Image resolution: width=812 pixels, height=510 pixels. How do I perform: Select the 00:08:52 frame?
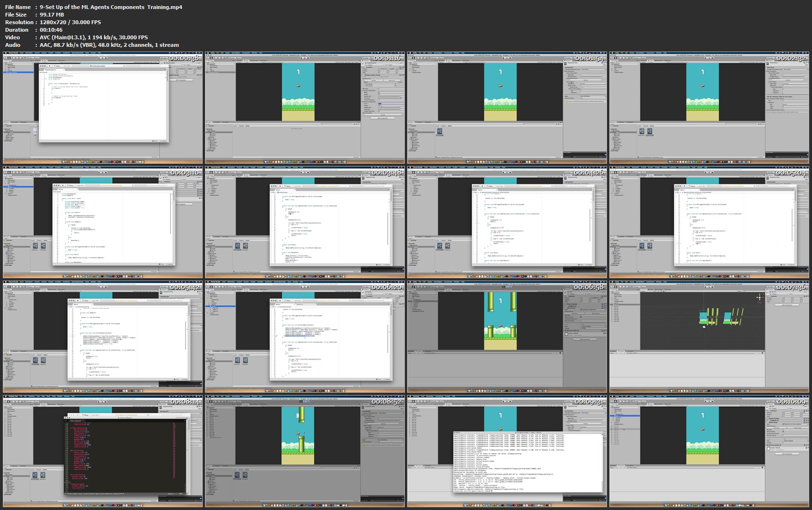tap(305, 451)
